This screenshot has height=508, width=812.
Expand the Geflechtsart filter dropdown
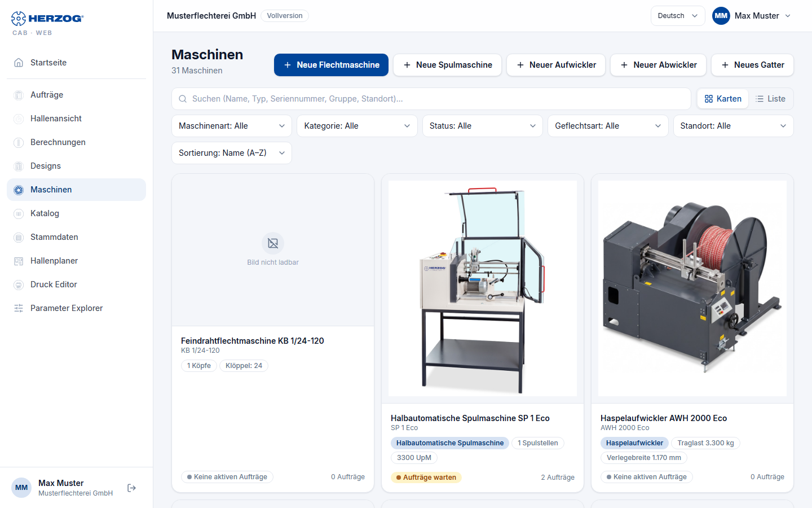[x=608, y=126]
